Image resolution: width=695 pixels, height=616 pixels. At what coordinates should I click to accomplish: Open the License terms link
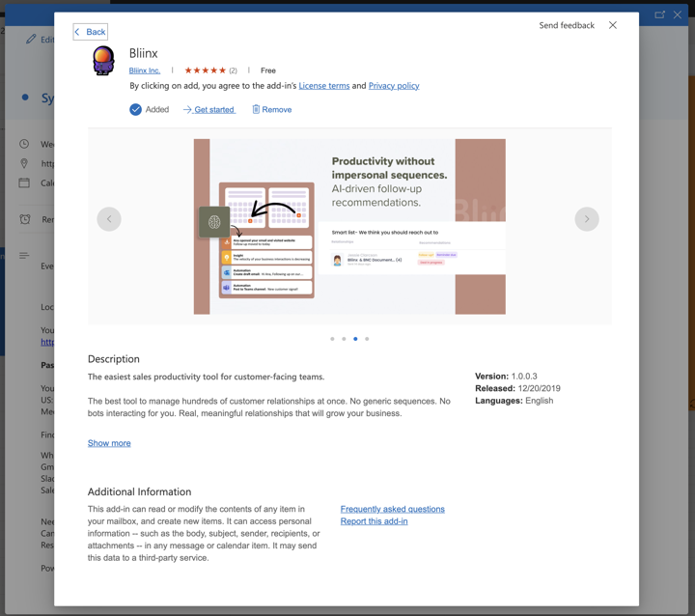pos(324,86)
